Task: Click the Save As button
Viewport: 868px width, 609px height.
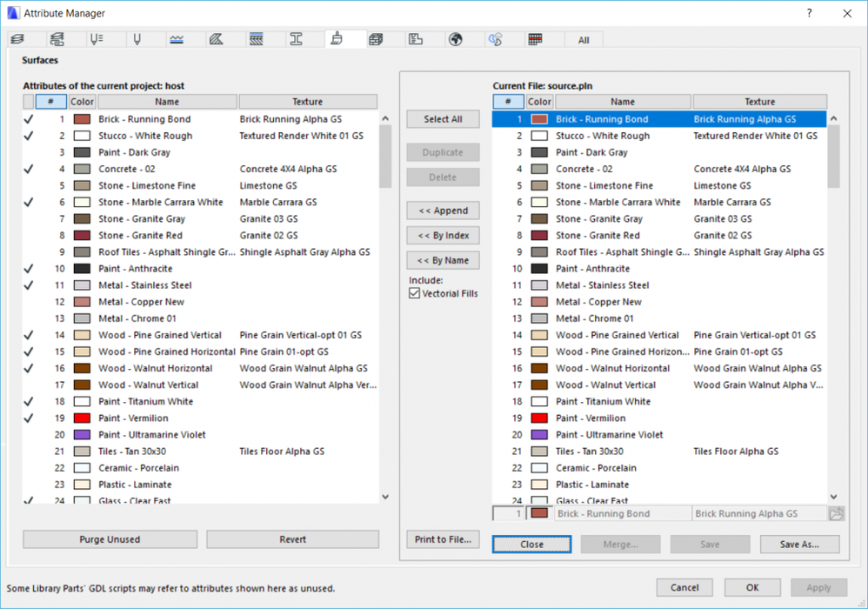Action: (x=799, y=545)
